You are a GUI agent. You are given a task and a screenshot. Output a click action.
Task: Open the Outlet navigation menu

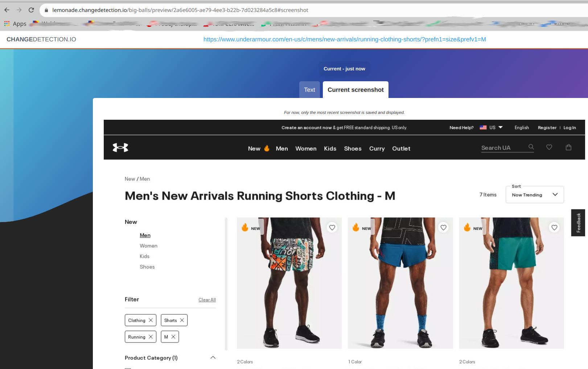[x=401, y=149]
